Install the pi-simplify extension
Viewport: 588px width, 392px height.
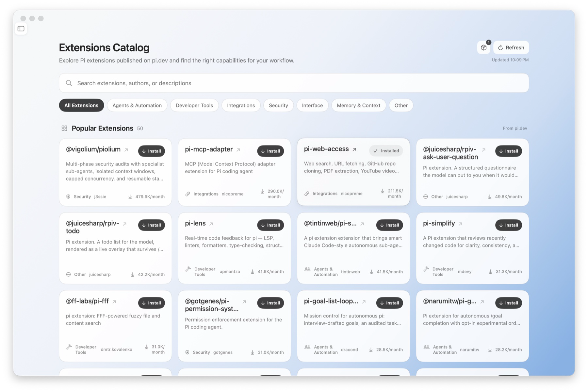[509, 225]
